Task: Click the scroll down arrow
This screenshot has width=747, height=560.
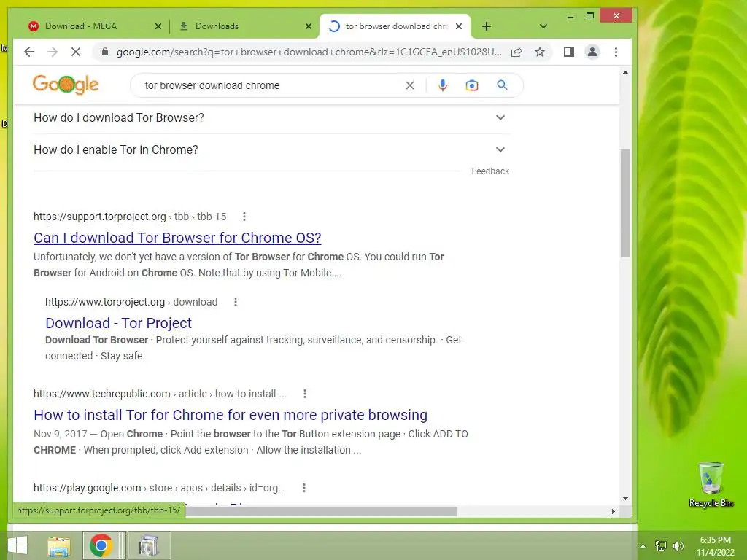Action: [625, 499]
